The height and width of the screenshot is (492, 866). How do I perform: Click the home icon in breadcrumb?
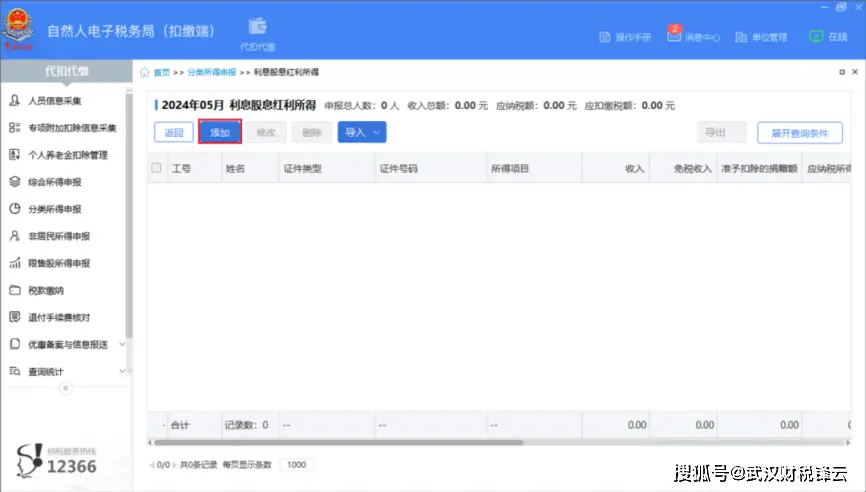click(145, 73)
